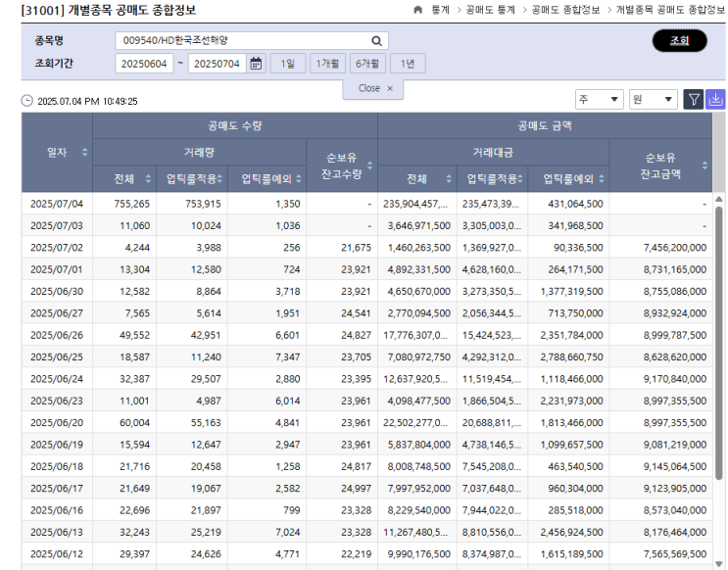Viewport: 728px width, 570px height.
Task: Open the calendar date picker
Action: click(x=256, y=64)
